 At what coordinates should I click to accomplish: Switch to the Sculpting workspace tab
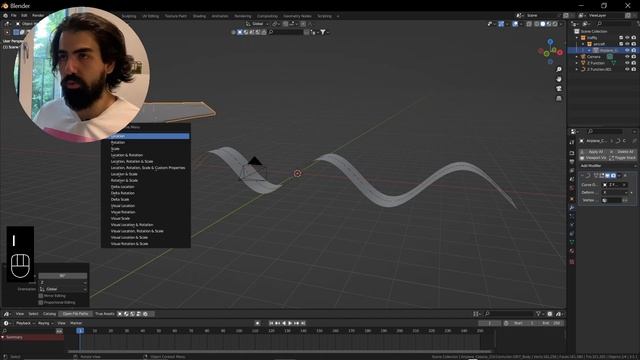tap(129, 16)
